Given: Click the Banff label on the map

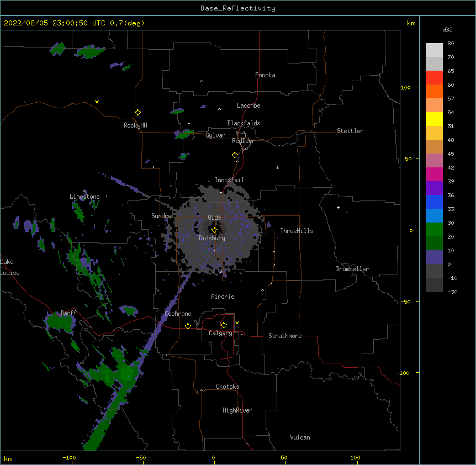Looking at the screenshot, I should click(x=68, y=313).
